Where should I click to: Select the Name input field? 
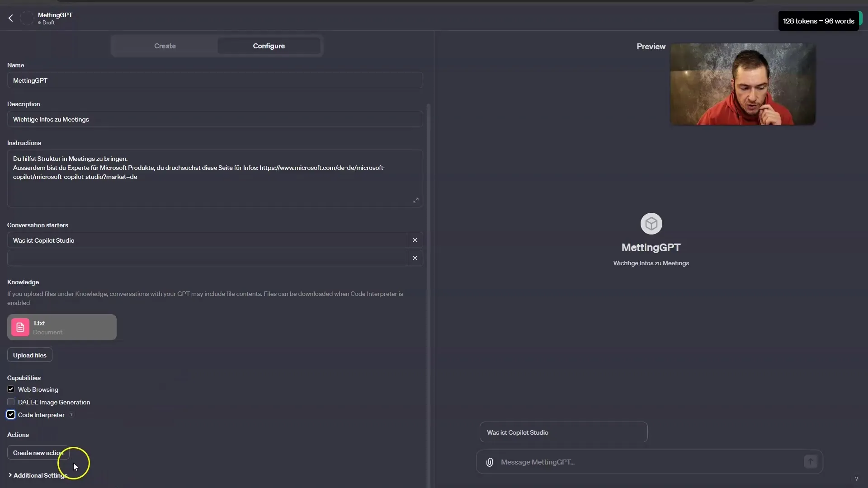(x=217, y=80)
